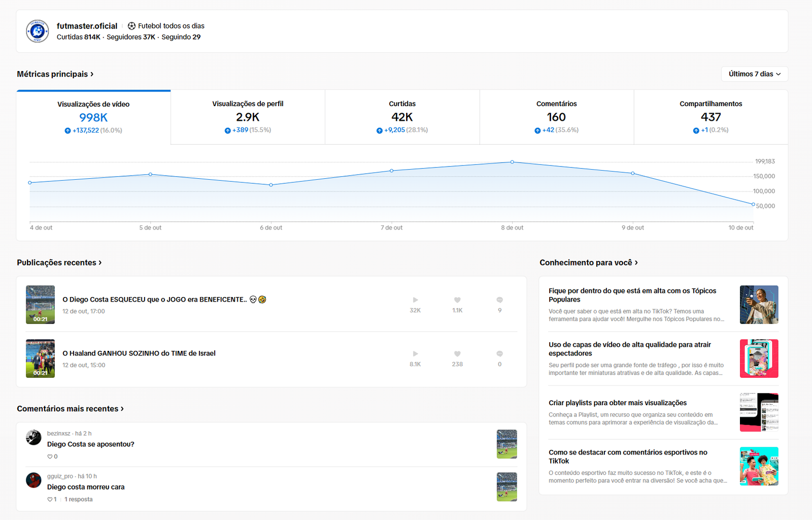
Task: Open the Conhecimento para você section
Action: [589, 263]
